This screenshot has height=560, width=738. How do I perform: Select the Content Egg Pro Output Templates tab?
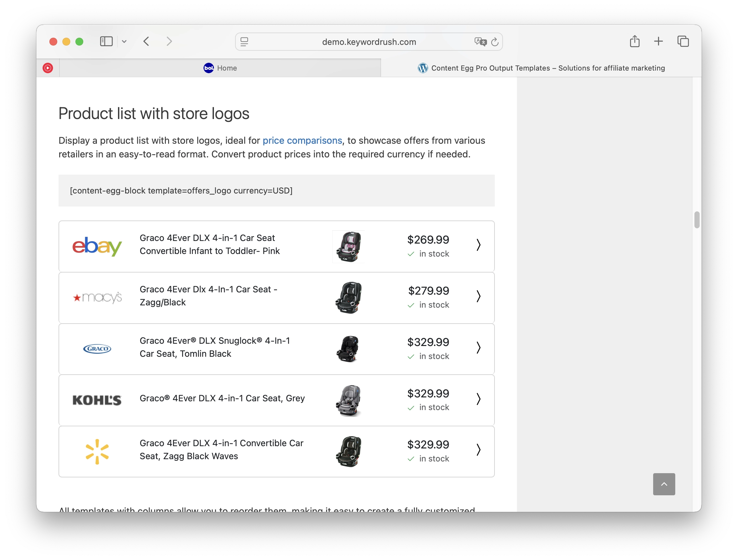pyautogui.click(x=541, y=68)
